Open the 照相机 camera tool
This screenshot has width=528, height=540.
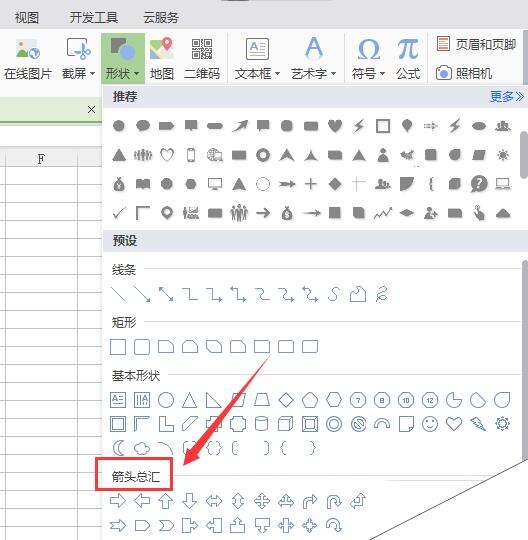[x=464, y=73]
